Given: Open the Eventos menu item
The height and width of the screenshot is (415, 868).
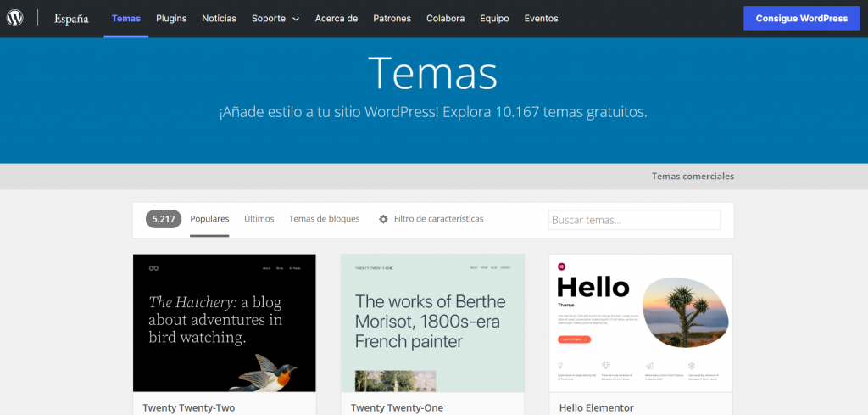Looking at the screenshot, I should (542, 19).
